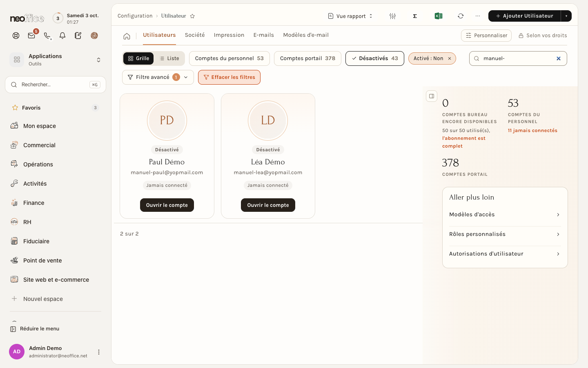Switch to the Impression tab
588x368 pixels.
click(229, 35)
